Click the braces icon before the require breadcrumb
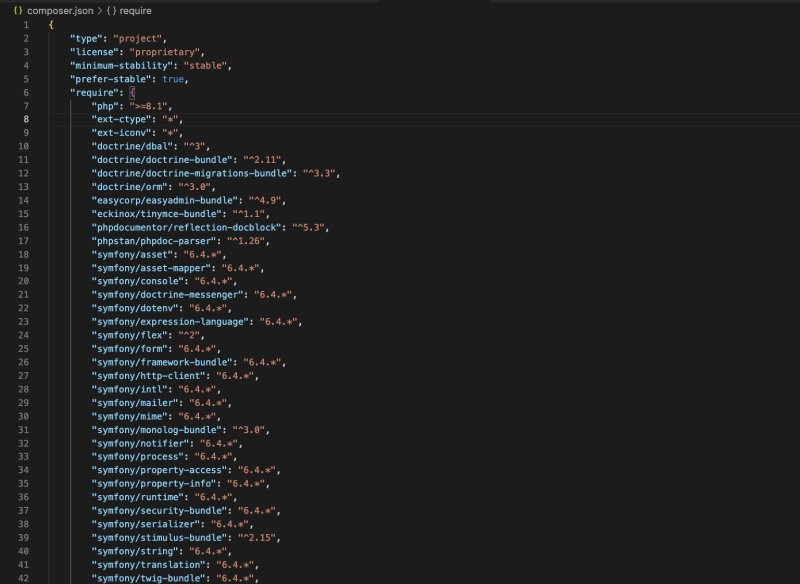800x584 pixels. (111, 11)
